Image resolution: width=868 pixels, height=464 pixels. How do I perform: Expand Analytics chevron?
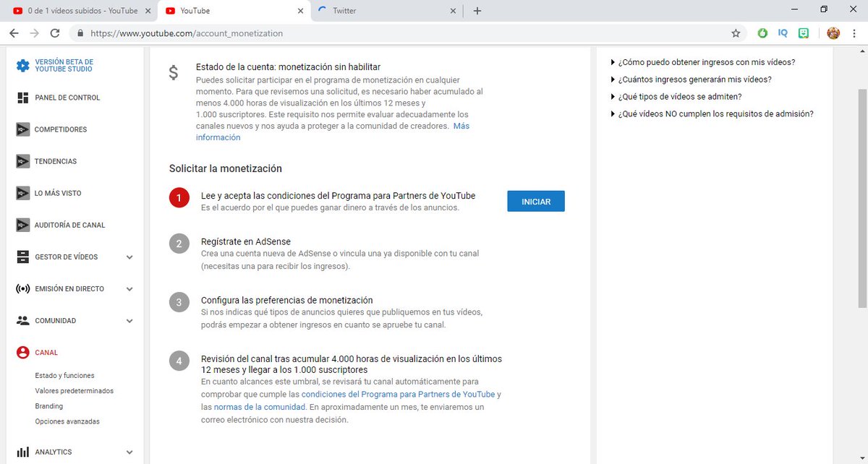coord(129,452)
